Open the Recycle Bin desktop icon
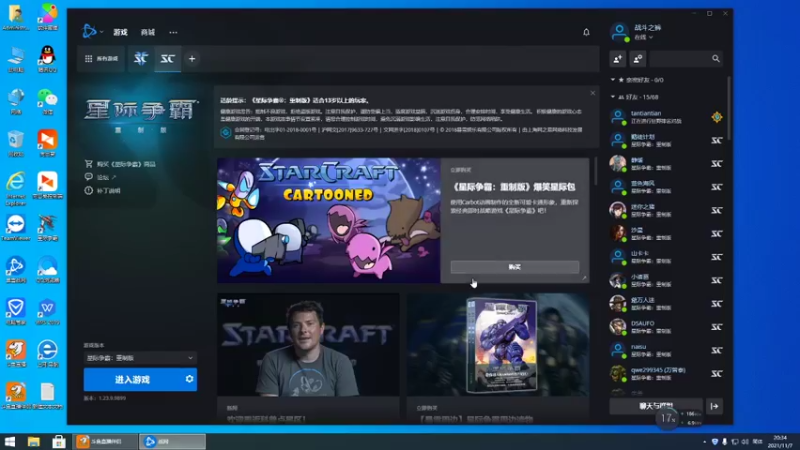Viewport: 800px width, 450px height. click(16, 143)
